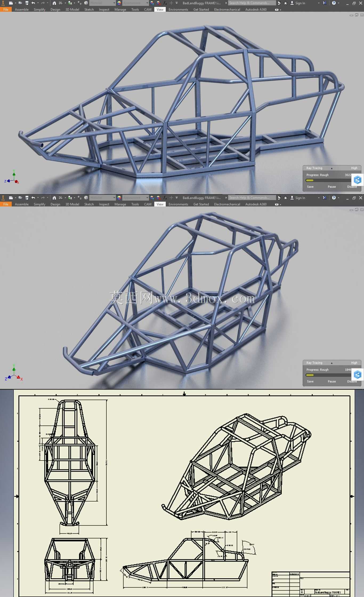
Task: Click isometric frame view in drawing sheet
Action: 236,467
